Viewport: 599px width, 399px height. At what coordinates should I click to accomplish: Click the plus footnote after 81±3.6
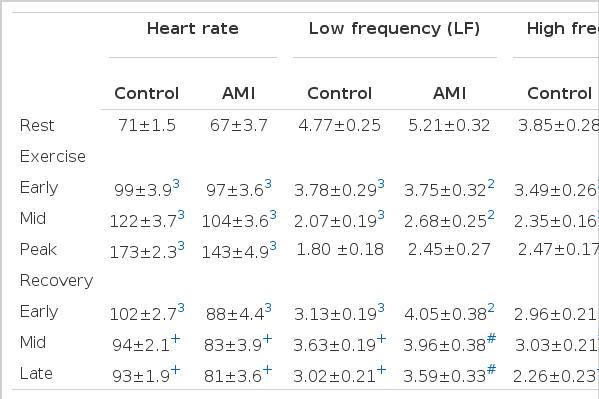coord(267,370)
